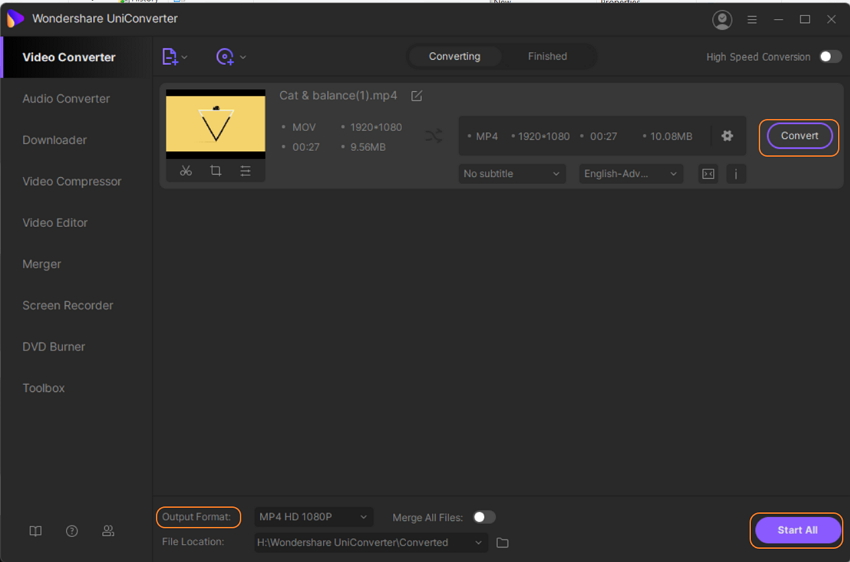This screenshot has width=850, height=562.
Task: Click the 9.56MB source size text
Action: [368, 147]
